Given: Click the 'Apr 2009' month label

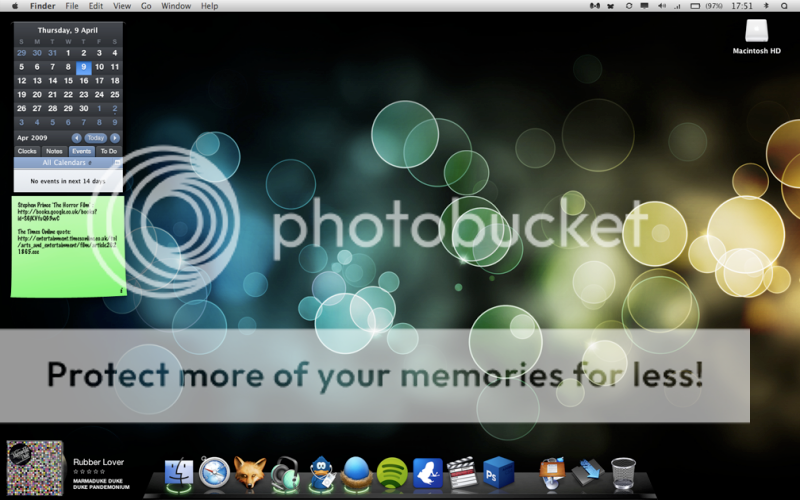Looking at the screenshot, I should click(32, 138).
